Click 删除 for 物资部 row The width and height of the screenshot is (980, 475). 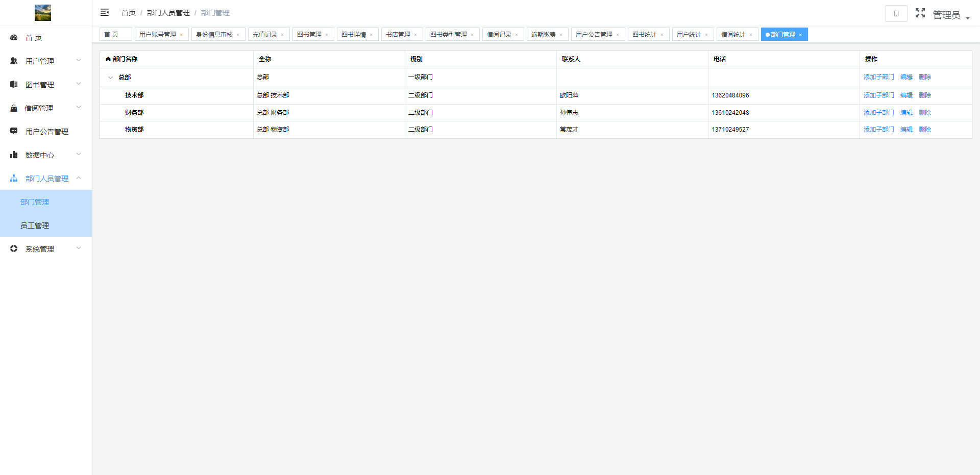click(x=924, y=130)
